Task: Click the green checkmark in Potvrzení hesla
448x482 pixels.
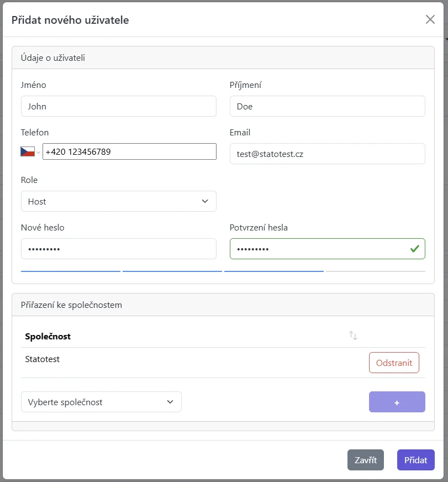Action: tap(414, 249)
